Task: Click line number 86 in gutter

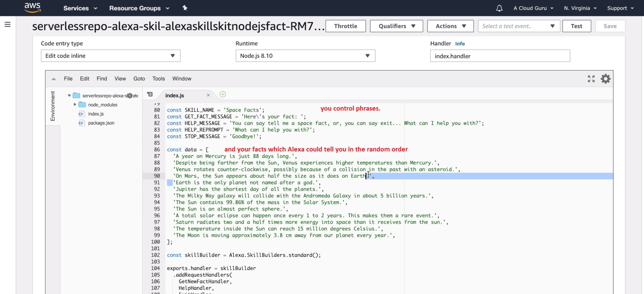Action: click(x=157, y=150)
